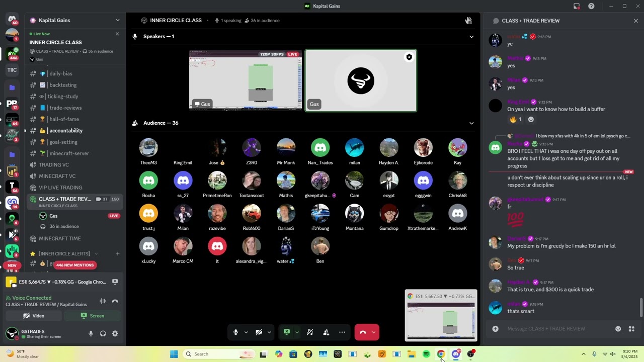This screenshot has height=362, width=644.
Task: Deafen audio using the headphones icon
Action: (103, 333)
